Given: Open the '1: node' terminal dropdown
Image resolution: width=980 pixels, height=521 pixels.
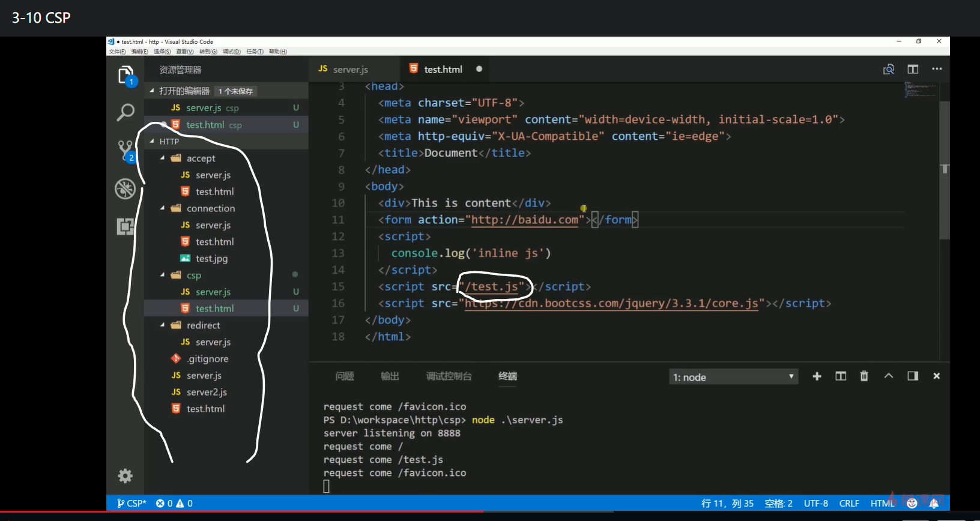Looking at the screenshot, I should (x=734, y=377).
